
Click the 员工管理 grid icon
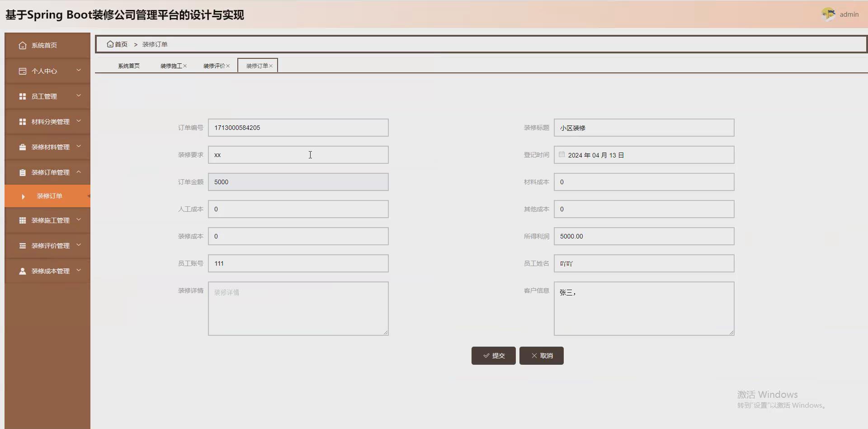point(23,96)
